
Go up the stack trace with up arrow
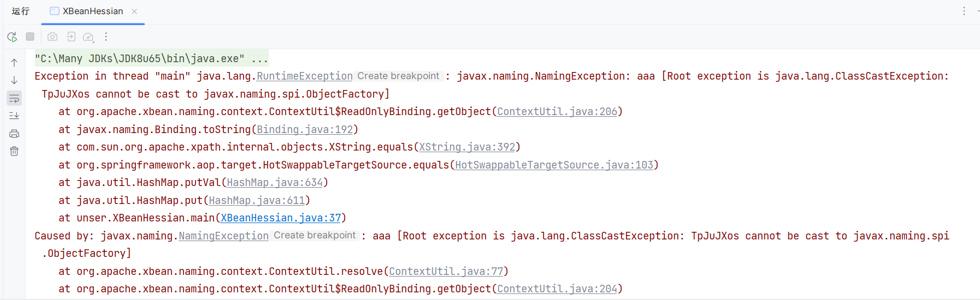[14, 63]
